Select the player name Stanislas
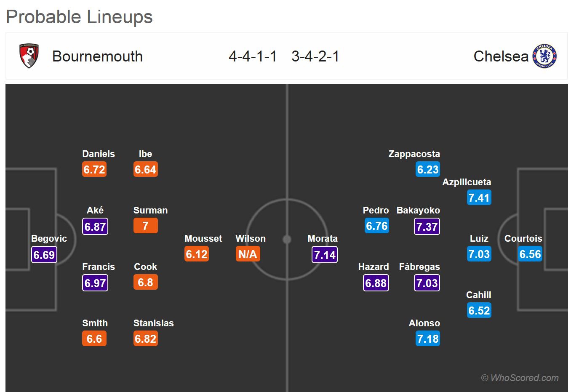The height and width of the screenshot is (392, 571). (153, 323)
